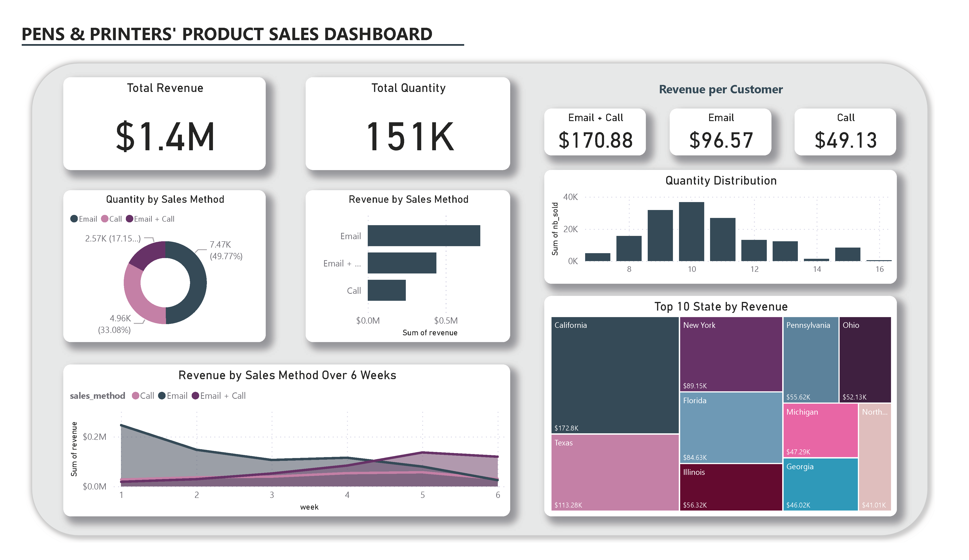This screenshot has height=560, width=969.
Task: Select the dark Email donut slice
Action: click(198, 283)
